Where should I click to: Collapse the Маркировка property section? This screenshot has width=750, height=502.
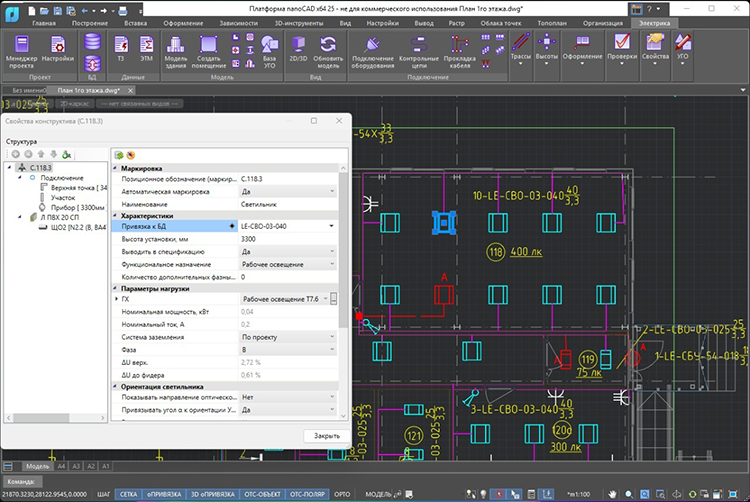115,169
